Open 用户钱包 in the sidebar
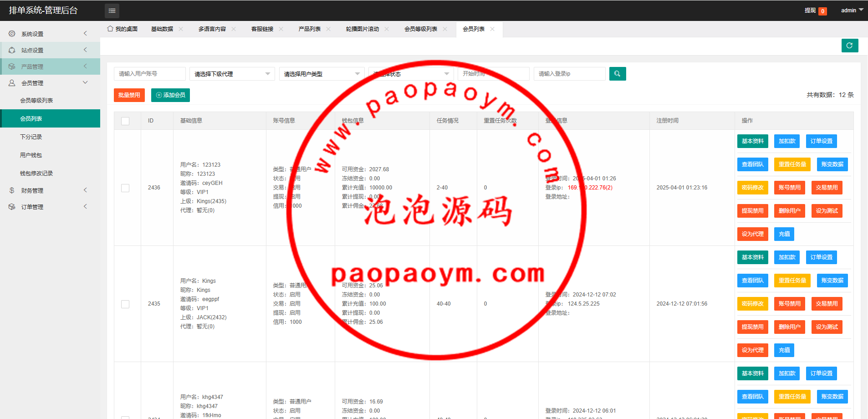This screenshot has width=868, height=419. click(50, 155)
